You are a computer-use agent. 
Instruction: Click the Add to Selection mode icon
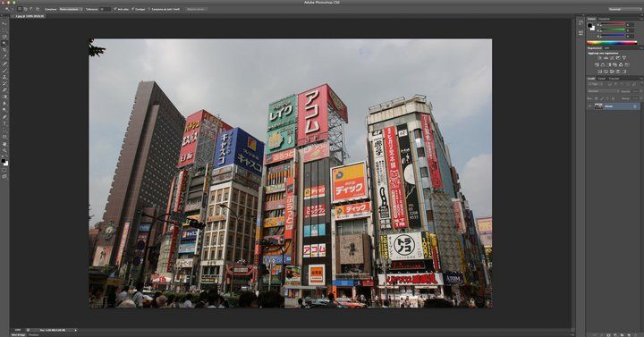[x=25, y=9]
